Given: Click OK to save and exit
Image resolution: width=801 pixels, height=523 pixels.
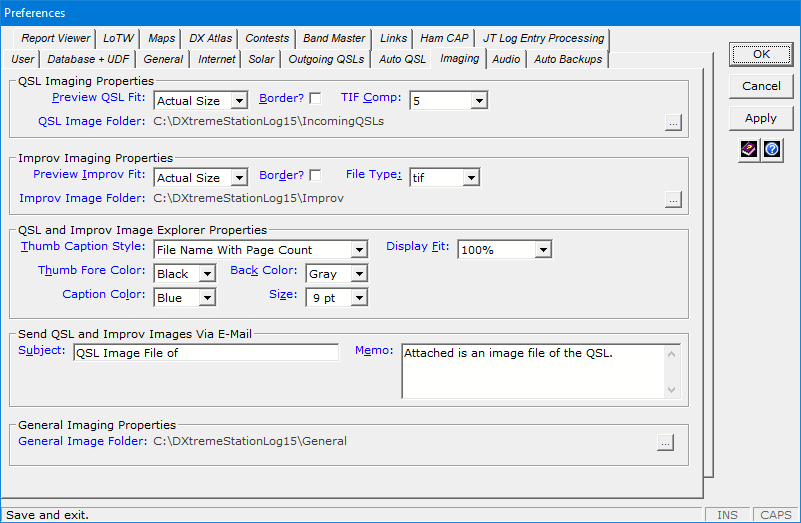Looking at the screenshot, I should pos(761,54).
